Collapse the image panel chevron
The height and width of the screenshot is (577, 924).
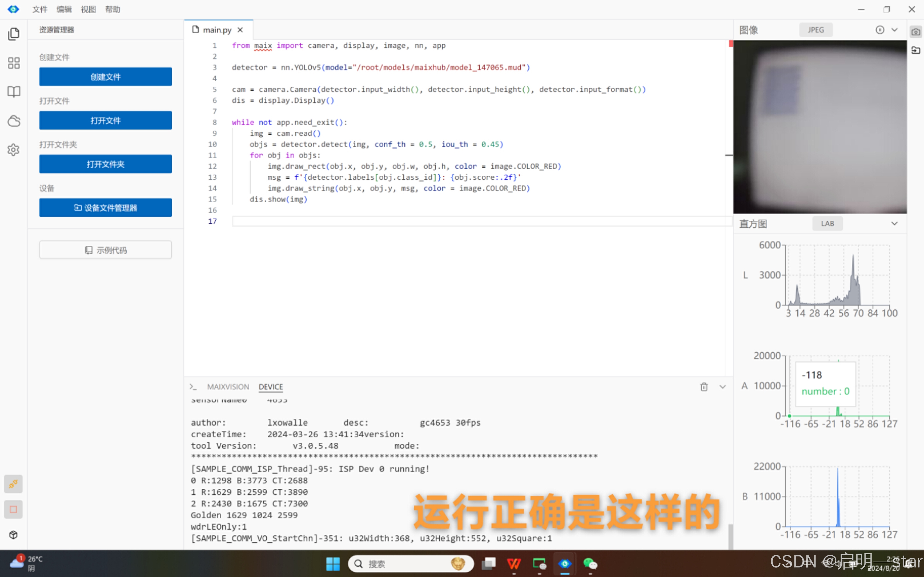click(895, 30)
